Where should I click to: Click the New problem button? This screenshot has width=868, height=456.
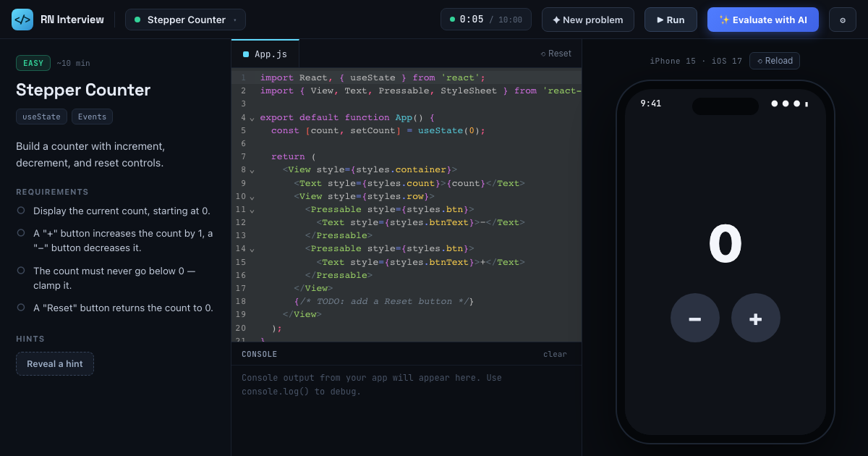point(588,20)
